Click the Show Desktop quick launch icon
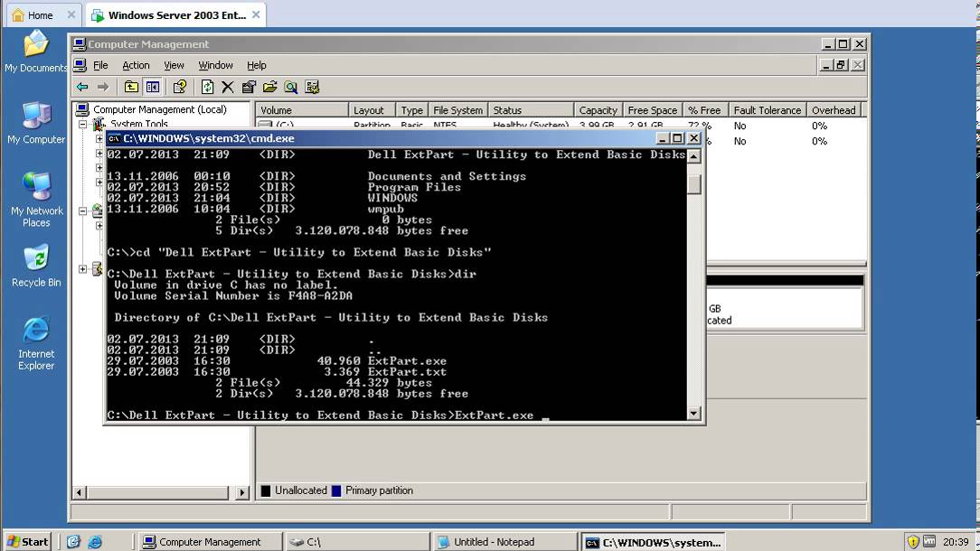 73,542
